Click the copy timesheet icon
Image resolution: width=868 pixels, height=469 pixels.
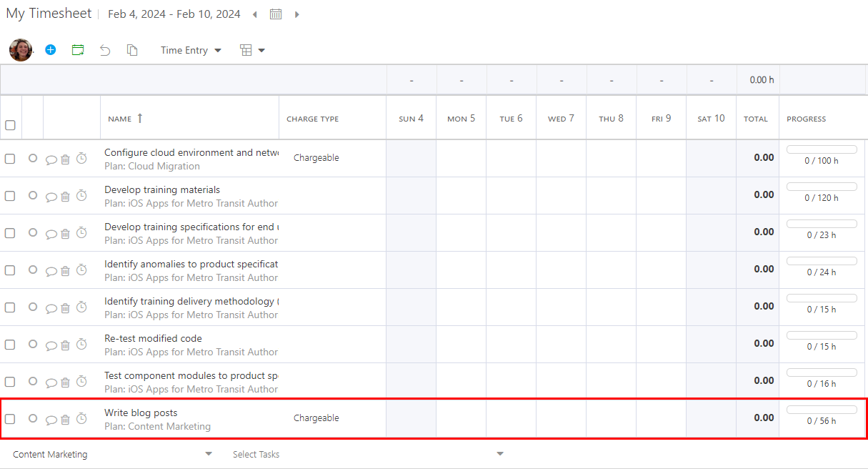(x=132, y=50)
